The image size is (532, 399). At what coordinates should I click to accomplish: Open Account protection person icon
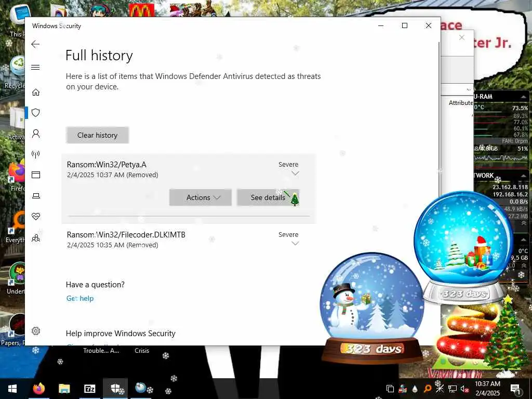coord(36,134)
